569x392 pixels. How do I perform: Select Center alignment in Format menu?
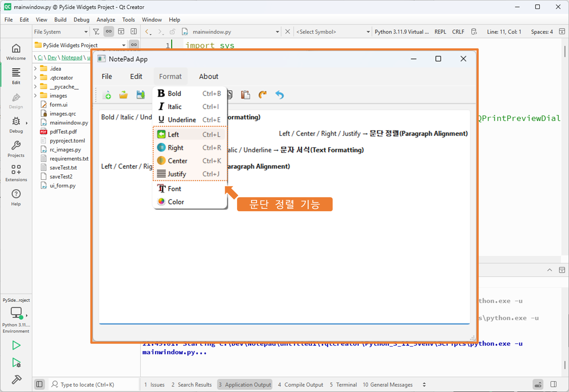pos(190,161)
